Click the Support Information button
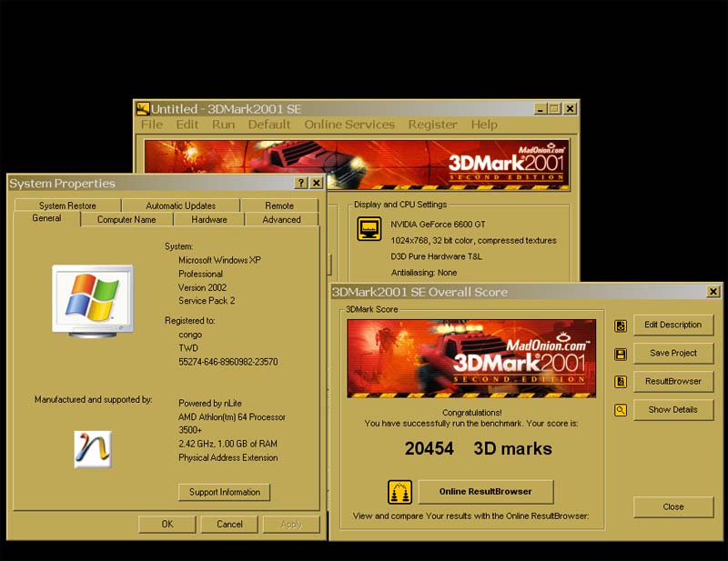This screenshot has height=561, width=728. coord(224,492)
